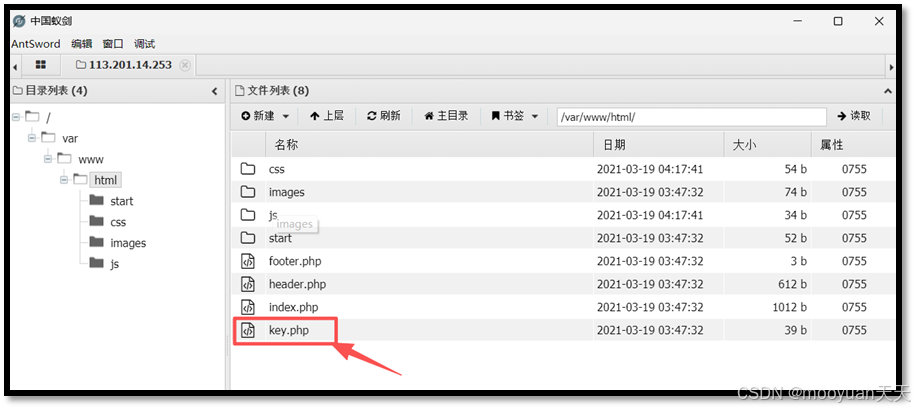Select the start folder in tree
This screenshot has height=409, width=915.
point(121,201)
